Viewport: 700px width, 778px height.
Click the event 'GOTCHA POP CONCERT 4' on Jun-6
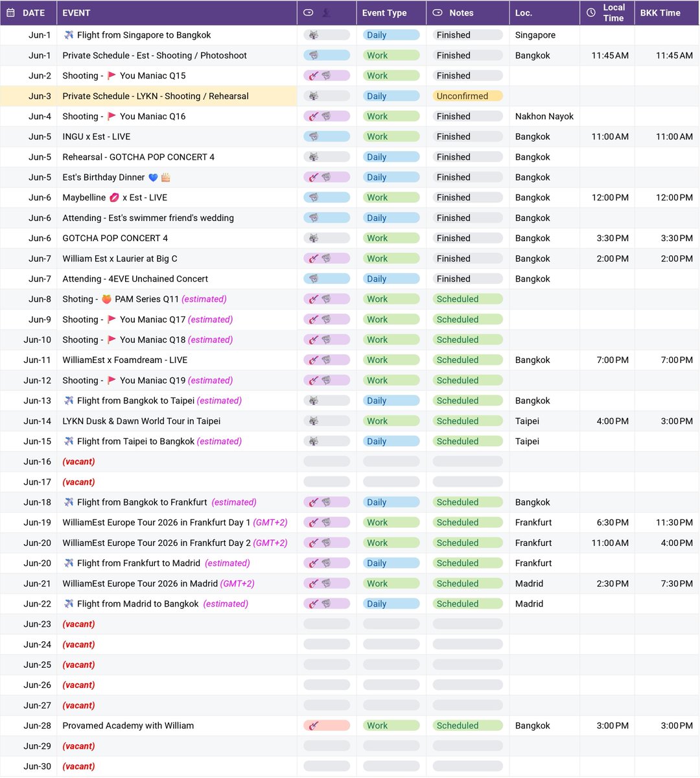coord(115,239)
